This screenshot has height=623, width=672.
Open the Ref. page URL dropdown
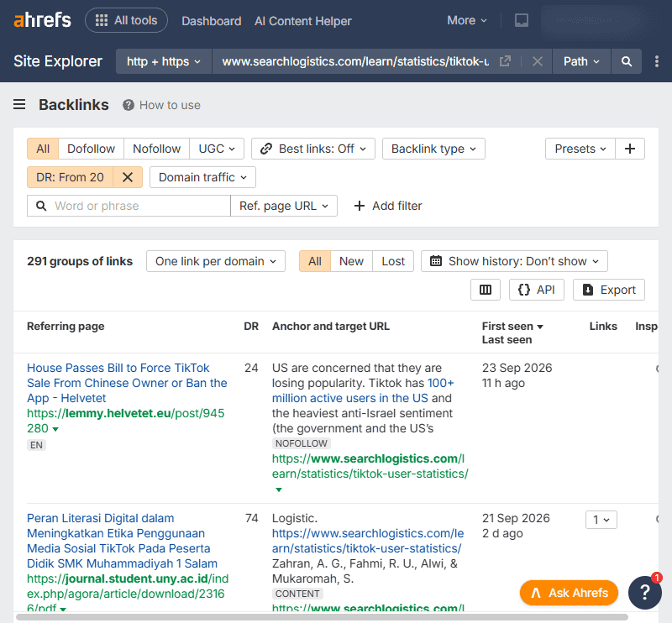coord(284,206)
